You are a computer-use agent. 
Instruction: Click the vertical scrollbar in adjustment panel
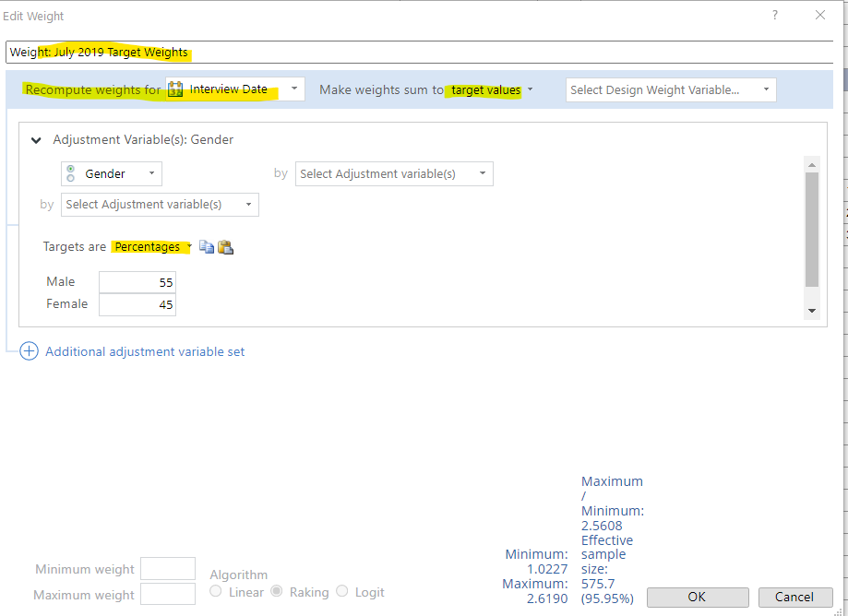812,231
